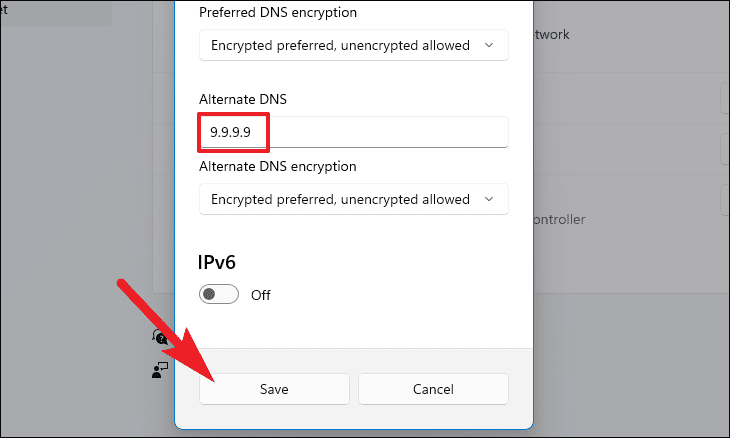Click the Alternate DNS label

pos(243,99)
